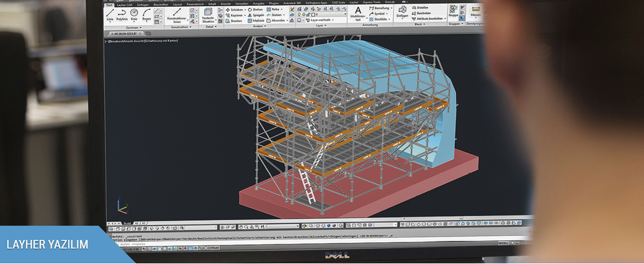Click the Erstellen block tool
Screen dimensions: 644x264
point(420,8)
